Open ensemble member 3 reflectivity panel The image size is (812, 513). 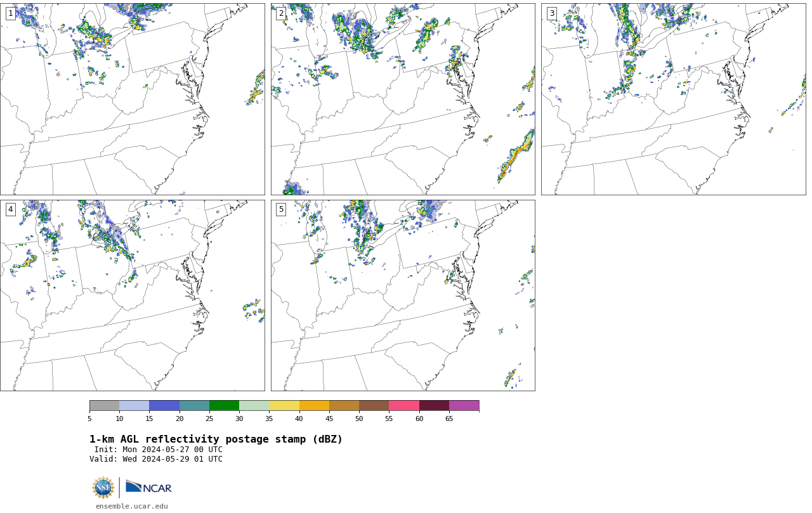click(673, 99)
